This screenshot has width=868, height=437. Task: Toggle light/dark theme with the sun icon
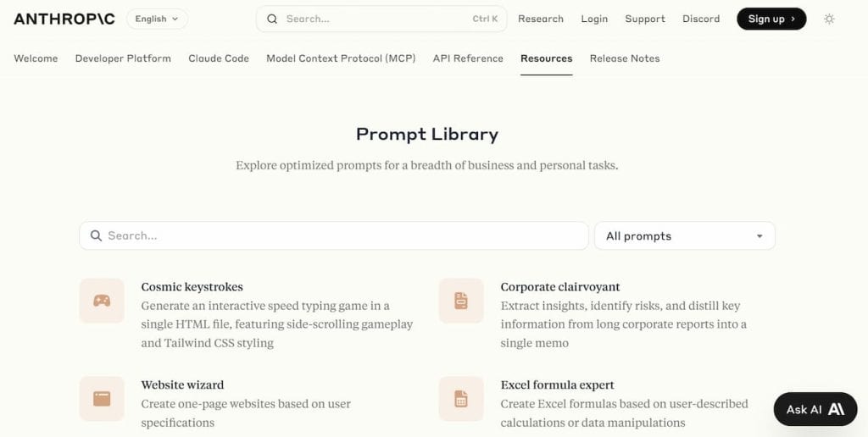coord(829,19)
